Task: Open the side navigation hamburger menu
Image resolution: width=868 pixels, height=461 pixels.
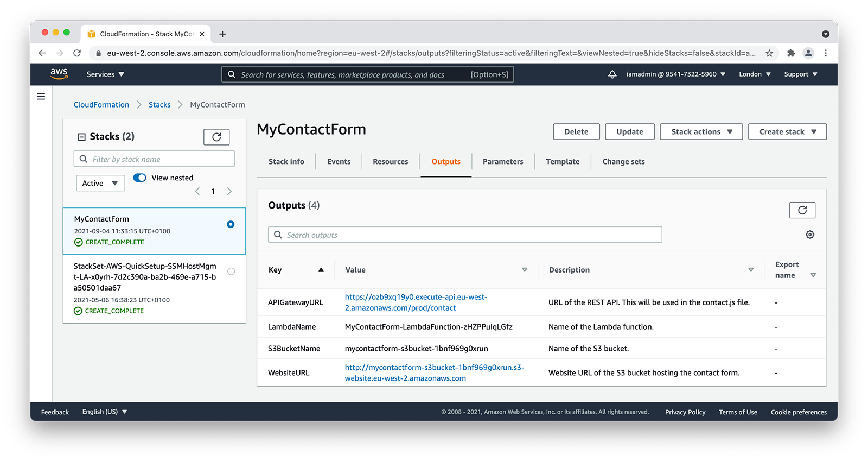Action: (41, 97)
